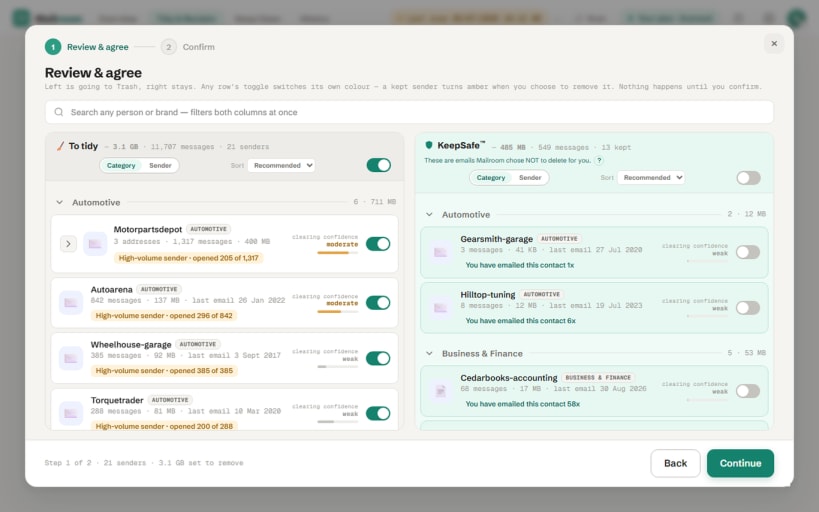Open the KeepSafe help question mark
This screenshot has width=819, height=512.
click(x=599, y=160)
